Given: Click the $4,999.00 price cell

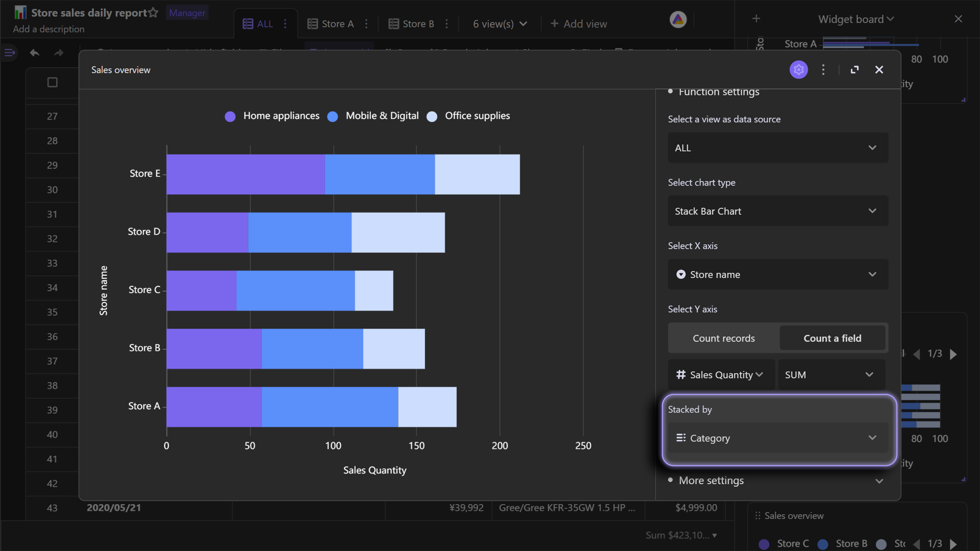Looking at the screenshot, I should coord(696,508).
